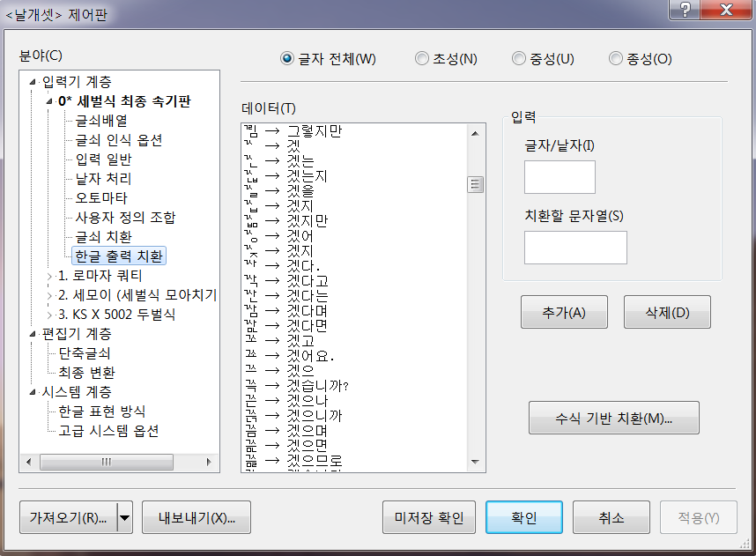Click the 추가(A) button
756x556 pixels.
point(564,312)
